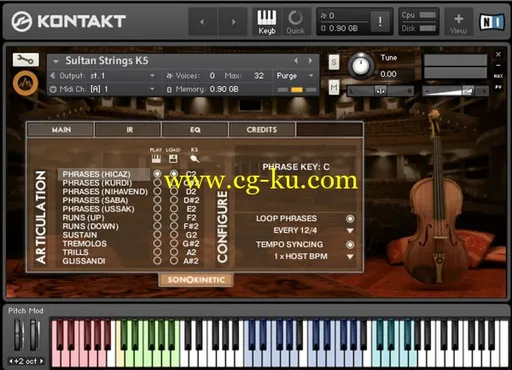
Task: Open the AUX sends panel
Action: 498,76
